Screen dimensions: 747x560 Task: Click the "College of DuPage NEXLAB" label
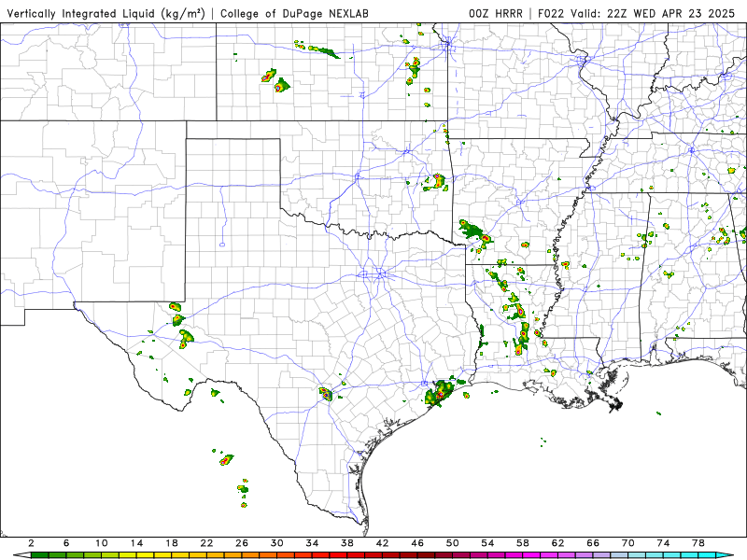[294, 13]
